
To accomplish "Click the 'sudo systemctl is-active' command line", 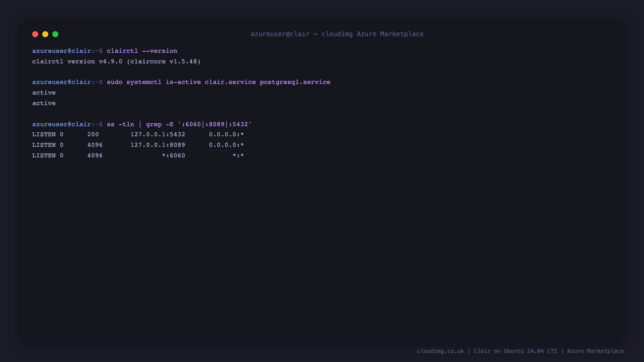I will pyautogui.click(x=218, y=82).
